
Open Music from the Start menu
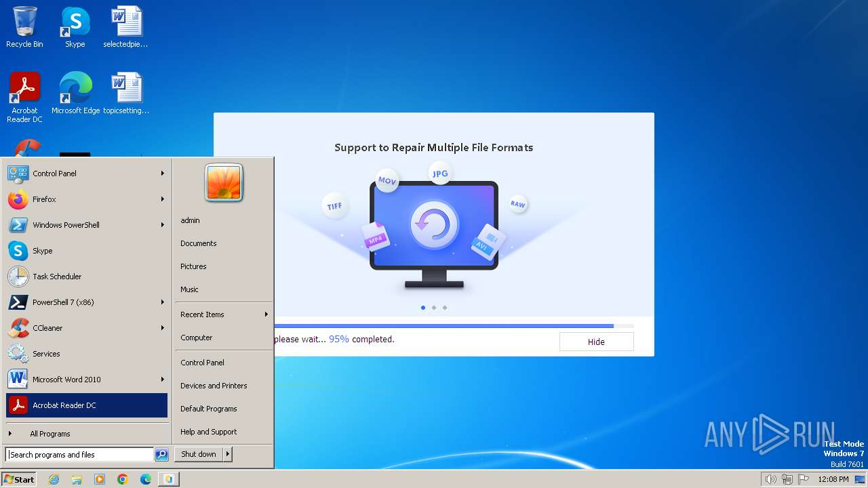point(189,289)
